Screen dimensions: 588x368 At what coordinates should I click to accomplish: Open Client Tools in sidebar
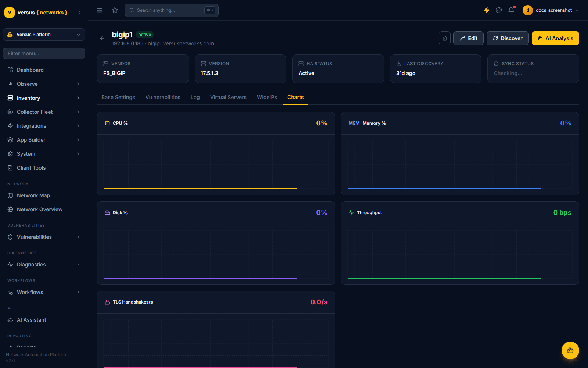[44, 168]
